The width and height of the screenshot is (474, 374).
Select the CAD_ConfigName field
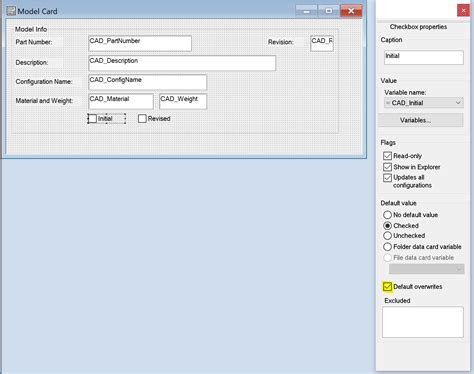pyautogui.click(x=148, y=82)
